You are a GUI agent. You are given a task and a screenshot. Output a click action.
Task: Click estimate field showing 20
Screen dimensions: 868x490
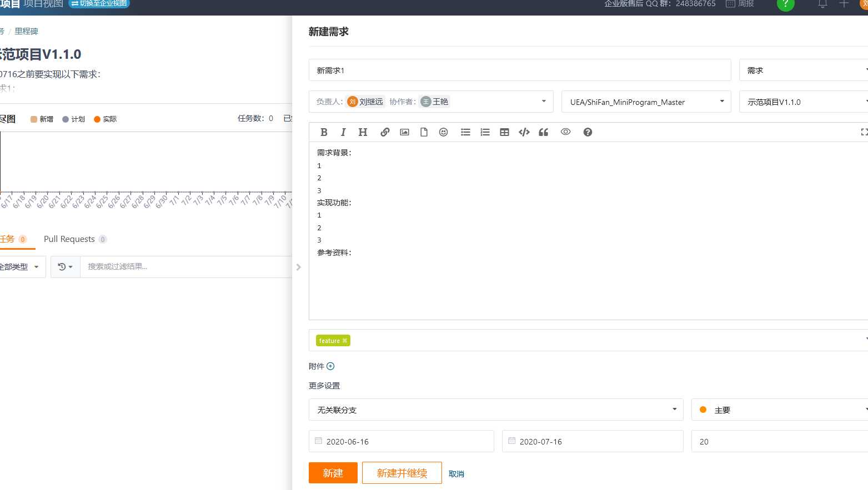pos(780,441)
